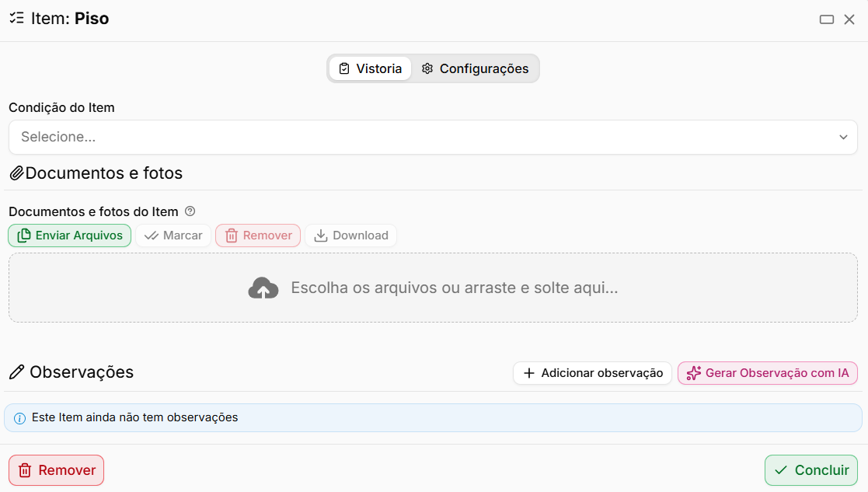Click the 'Este Item ainda não tem observações' text

click(134, 417)
